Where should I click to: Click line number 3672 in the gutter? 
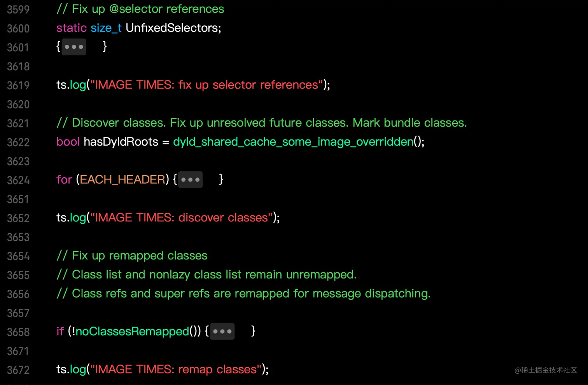point(18,370)
